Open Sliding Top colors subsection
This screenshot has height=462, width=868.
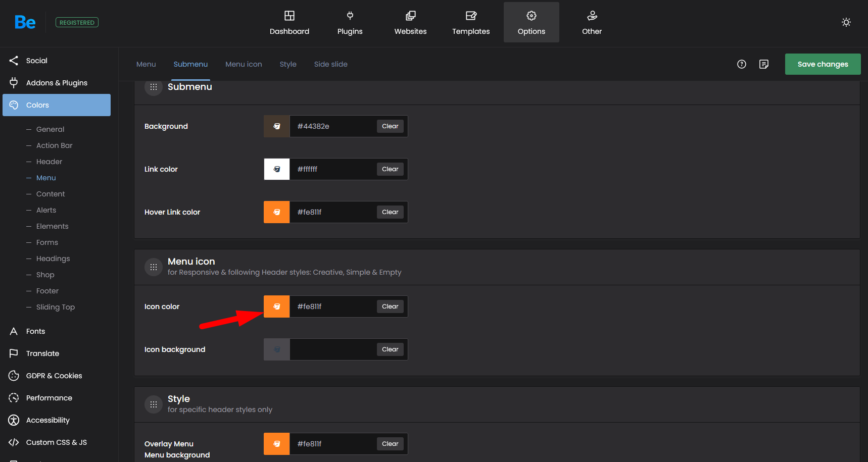click(x=56, y=307)
